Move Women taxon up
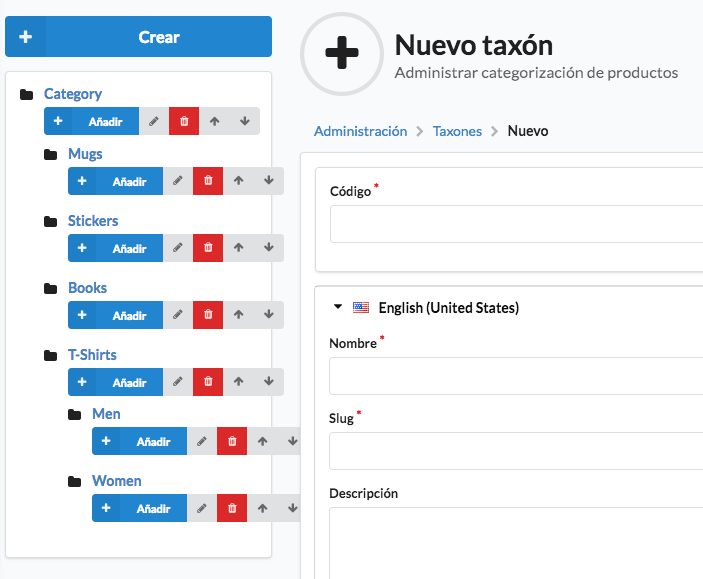Viewport: 703px width, 579px height. click(x=263, y=508)
